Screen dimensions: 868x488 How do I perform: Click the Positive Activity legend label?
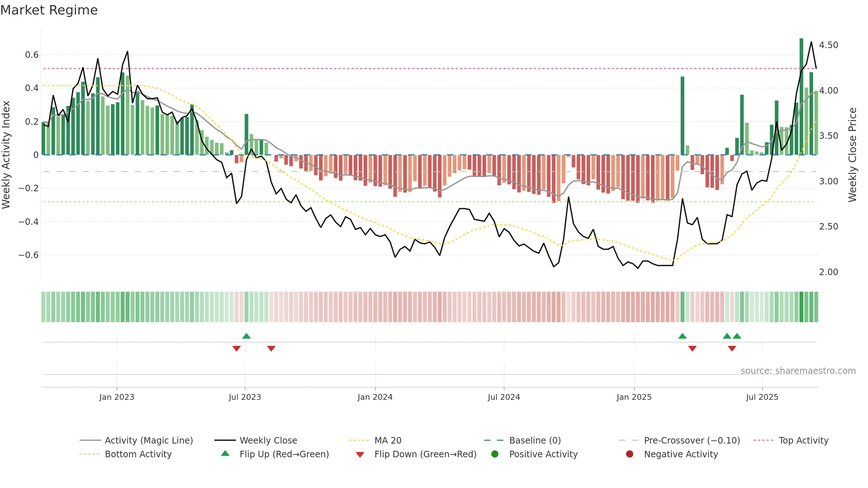point(544,454)
